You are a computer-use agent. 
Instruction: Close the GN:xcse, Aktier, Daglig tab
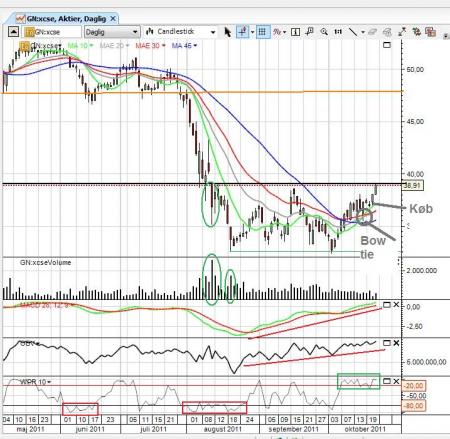click(x=113, y=19)
